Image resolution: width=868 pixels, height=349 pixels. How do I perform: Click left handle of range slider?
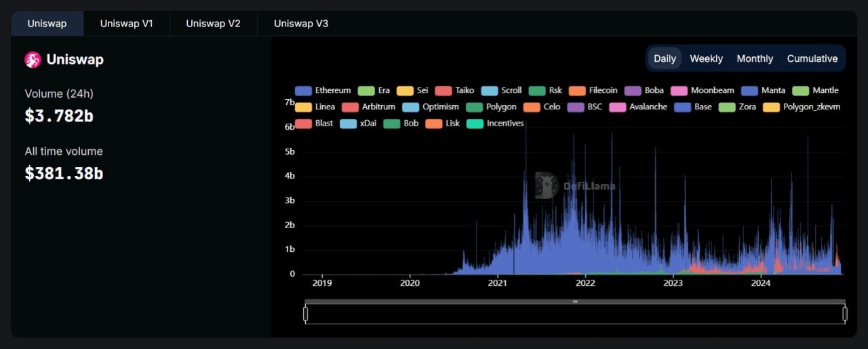[x=305, y=314]
